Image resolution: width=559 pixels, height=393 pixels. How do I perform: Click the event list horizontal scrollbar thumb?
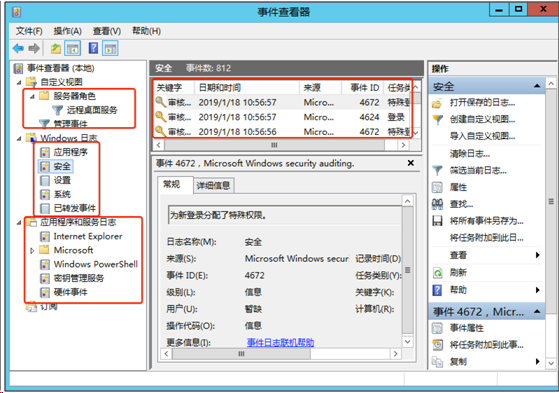pyautogui.click(x=274, y=145)
